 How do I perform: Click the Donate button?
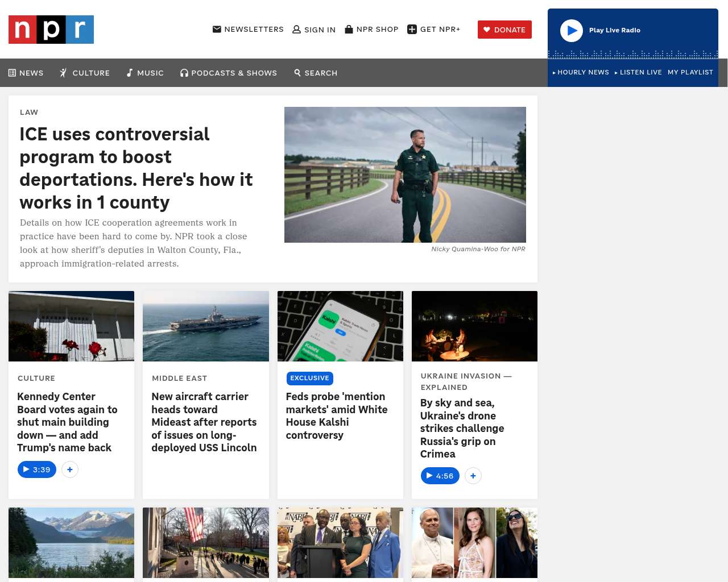point(504,30)
